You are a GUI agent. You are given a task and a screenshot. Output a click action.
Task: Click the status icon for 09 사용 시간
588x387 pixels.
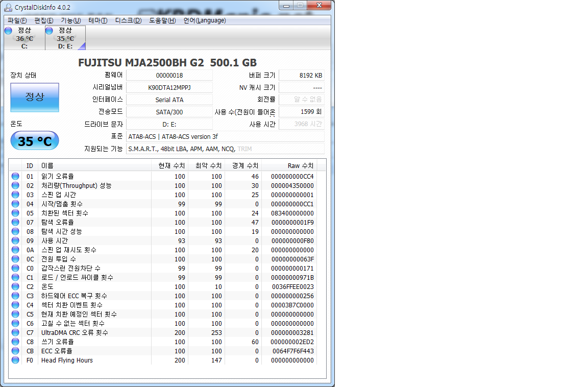pyautogui.click(x=15, y=240)
